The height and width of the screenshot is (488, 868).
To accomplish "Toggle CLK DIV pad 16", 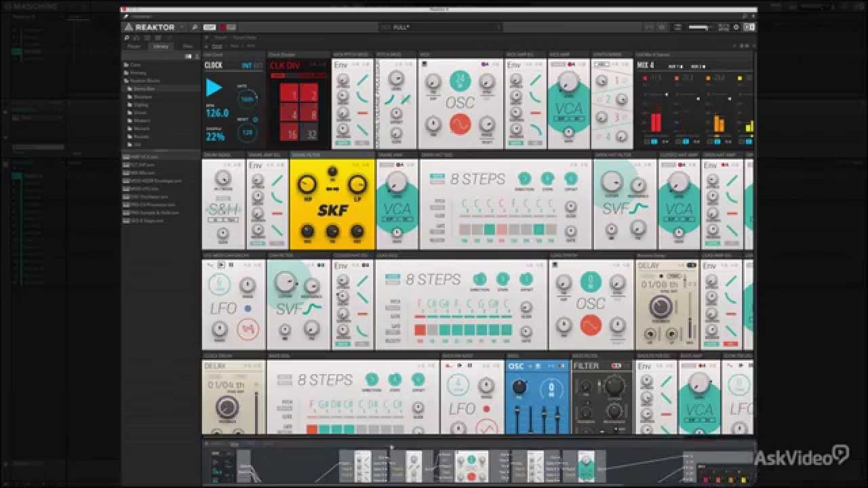I will [x=290, y=131].
